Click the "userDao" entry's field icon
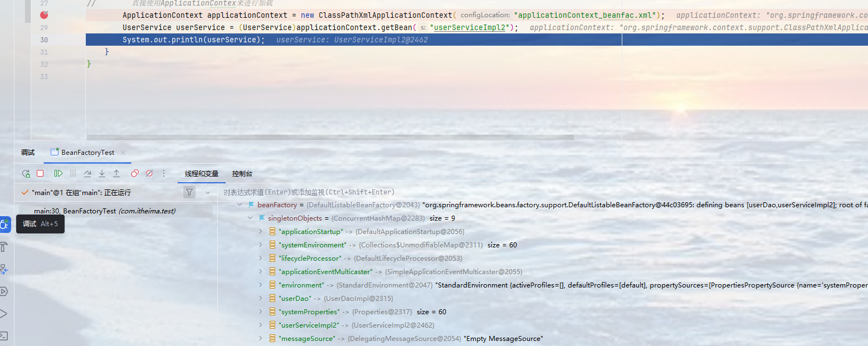This screenshot has width=868, height=346. point(272,299)
